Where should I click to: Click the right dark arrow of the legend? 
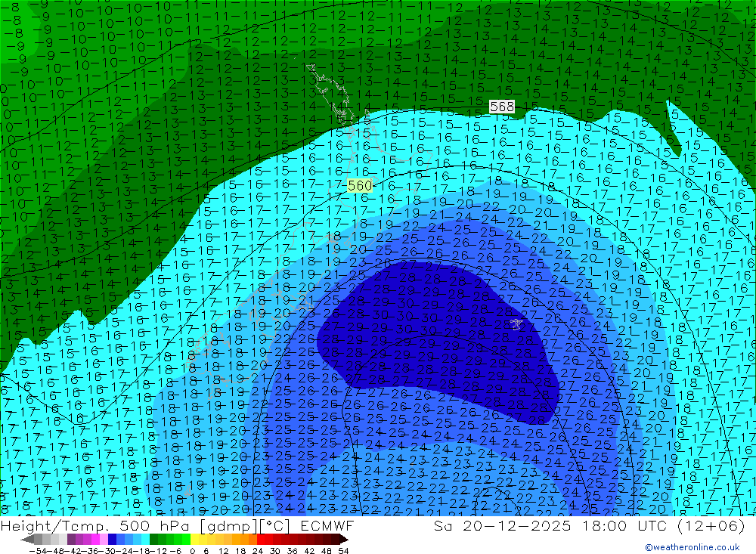coord(343,539)
